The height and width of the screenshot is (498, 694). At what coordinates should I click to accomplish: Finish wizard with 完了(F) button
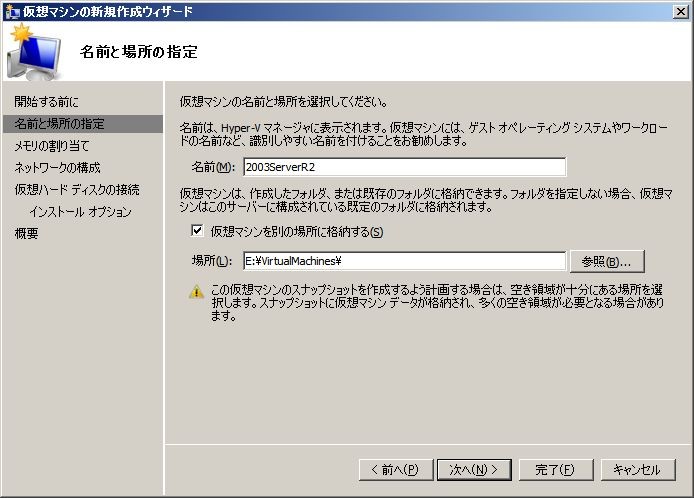[555, 470]
